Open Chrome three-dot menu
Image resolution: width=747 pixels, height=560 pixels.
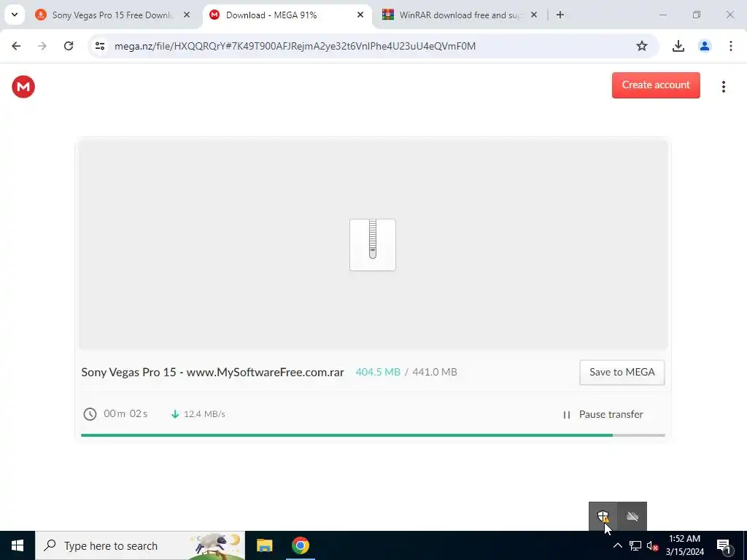click(730, 46)
